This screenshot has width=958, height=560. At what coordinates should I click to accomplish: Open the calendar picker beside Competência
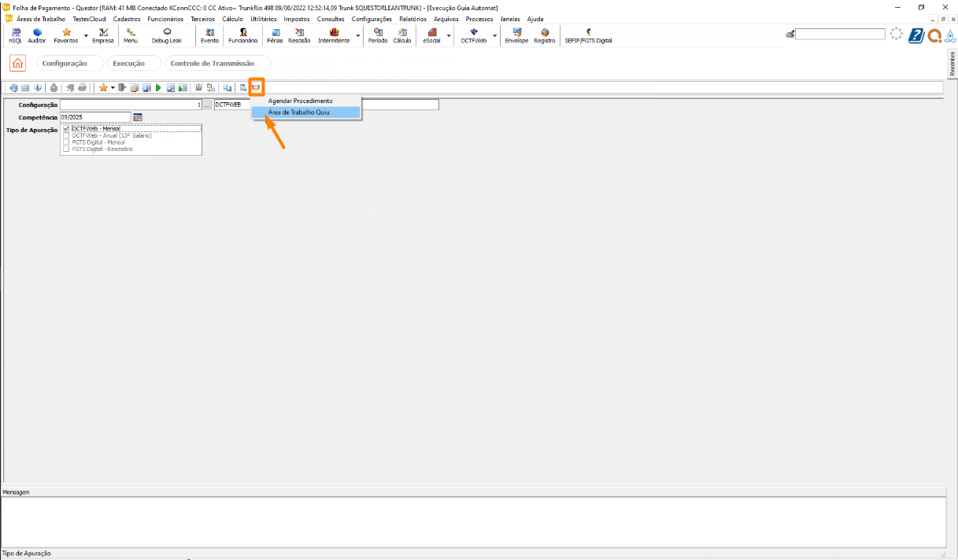pos(138,117)
